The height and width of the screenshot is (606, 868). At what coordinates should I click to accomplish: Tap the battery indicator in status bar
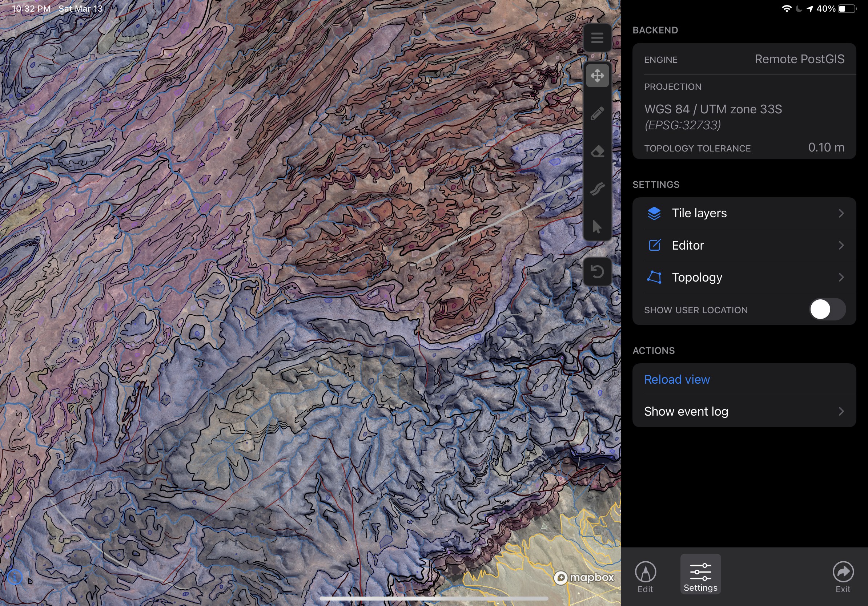point(847,9)
